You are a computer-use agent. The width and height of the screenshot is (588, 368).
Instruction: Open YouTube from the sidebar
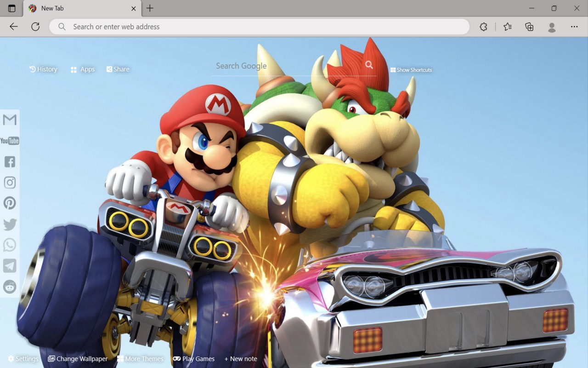[x=10, y=141]
